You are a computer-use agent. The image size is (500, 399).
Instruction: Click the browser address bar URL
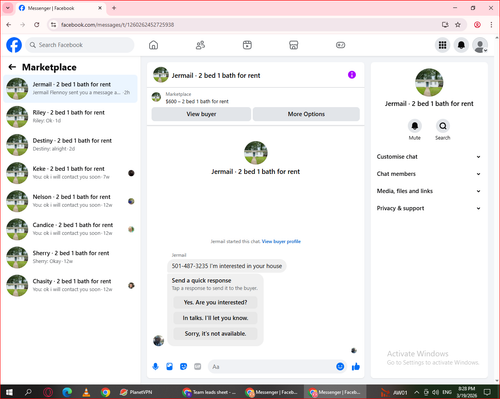[x=117, y=25]
